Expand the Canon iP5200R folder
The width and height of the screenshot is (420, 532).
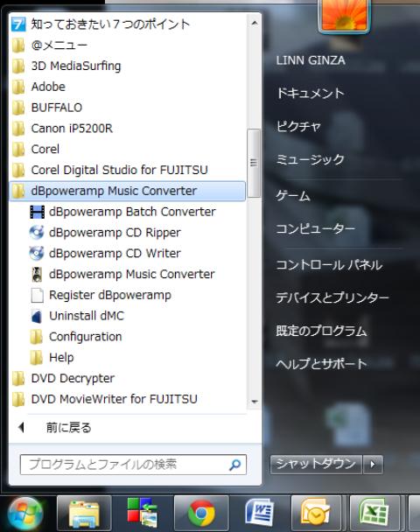pos(127,129)
